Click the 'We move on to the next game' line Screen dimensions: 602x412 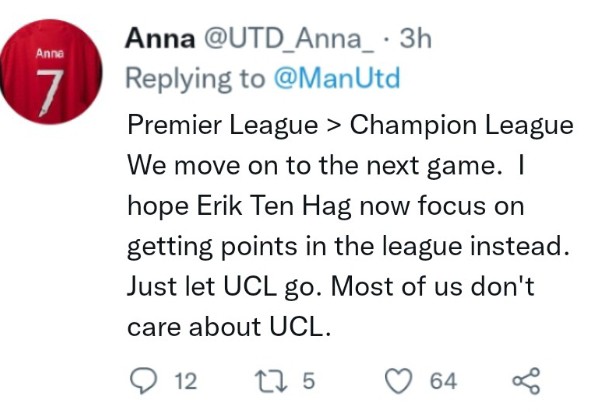(314, 166)
